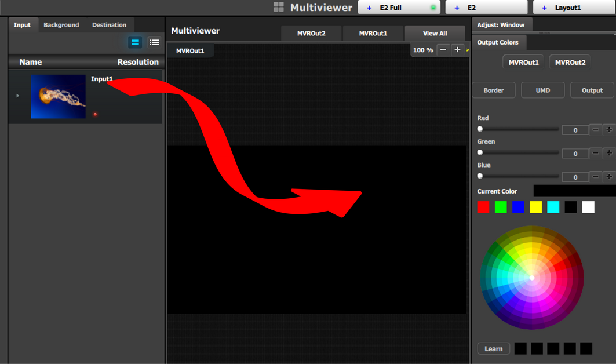Choose MVROut1 in Output Colors
The width and height of the screenshot is (616, 364).
point(523,63)
